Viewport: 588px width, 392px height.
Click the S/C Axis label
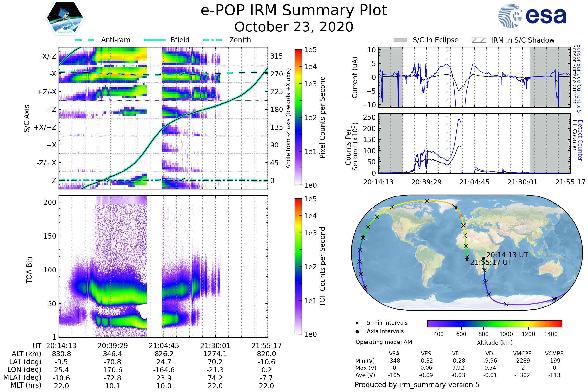click(27, 118)
